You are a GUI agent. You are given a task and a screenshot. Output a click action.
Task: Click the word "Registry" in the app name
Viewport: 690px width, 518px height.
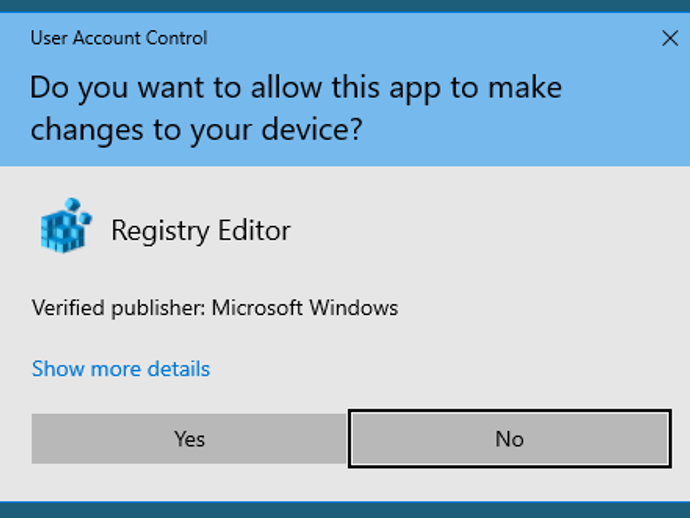(x=155, y=231)
